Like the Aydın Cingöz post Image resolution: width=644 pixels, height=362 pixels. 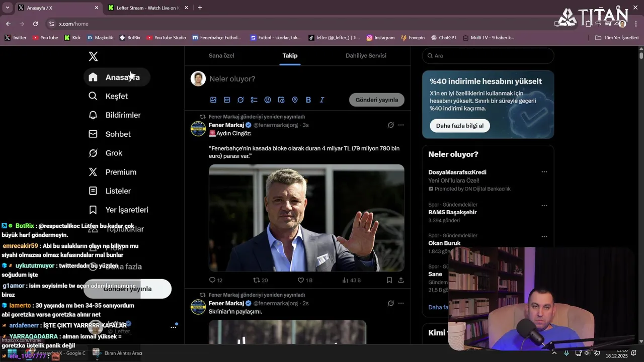coord(305,280)
